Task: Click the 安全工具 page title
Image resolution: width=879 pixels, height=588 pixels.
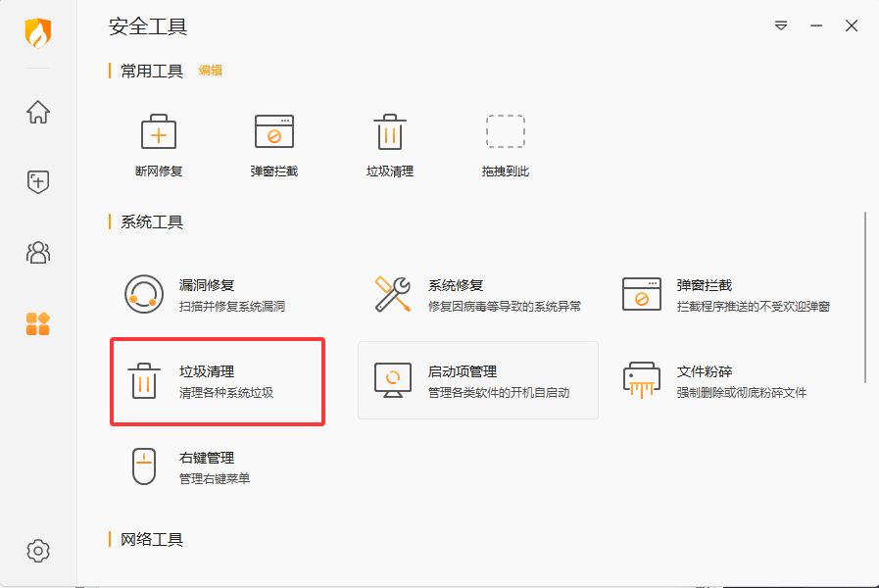Action: (148, 26)
